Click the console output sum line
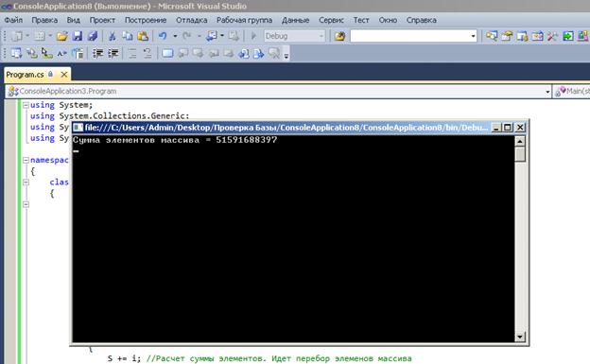Screen dimensions: 590x364 pyautogui.click(x=175, y=140)
